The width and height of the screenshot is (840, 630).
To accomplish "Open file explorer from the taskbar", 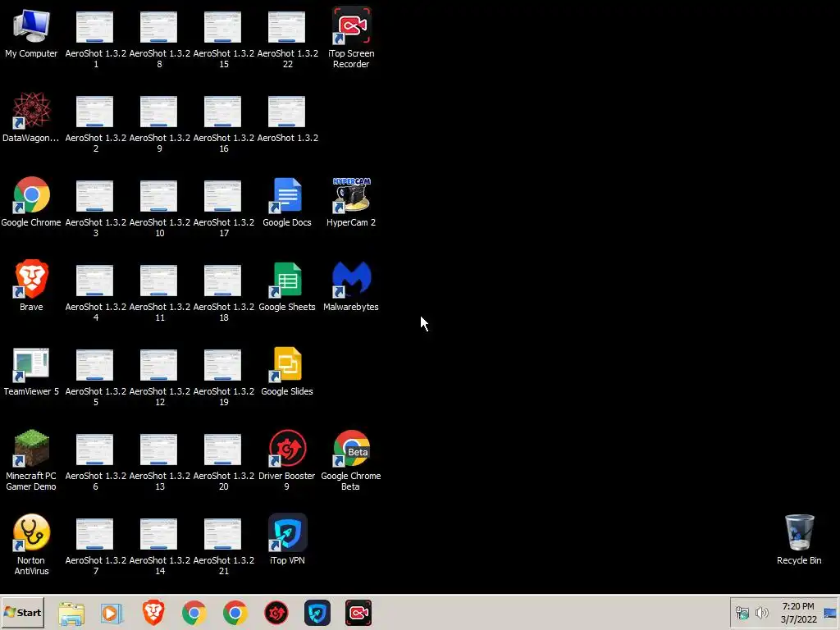I will pos(71,613).
